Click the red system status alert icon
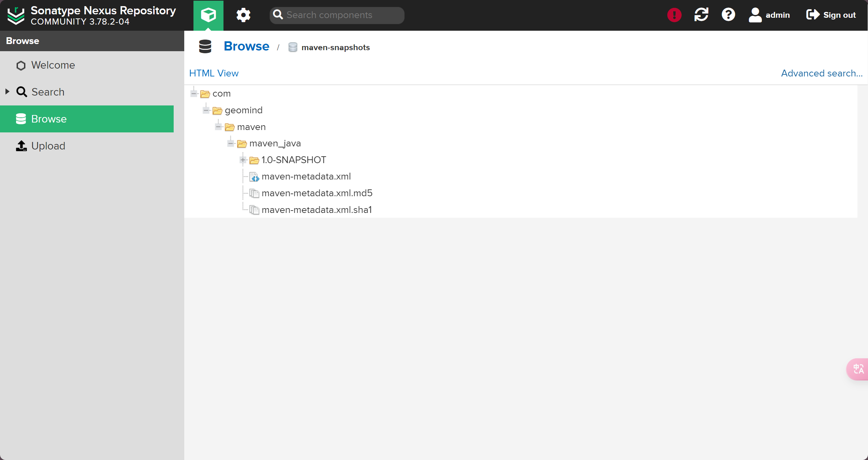868x460 pixels. click(674, 15)
